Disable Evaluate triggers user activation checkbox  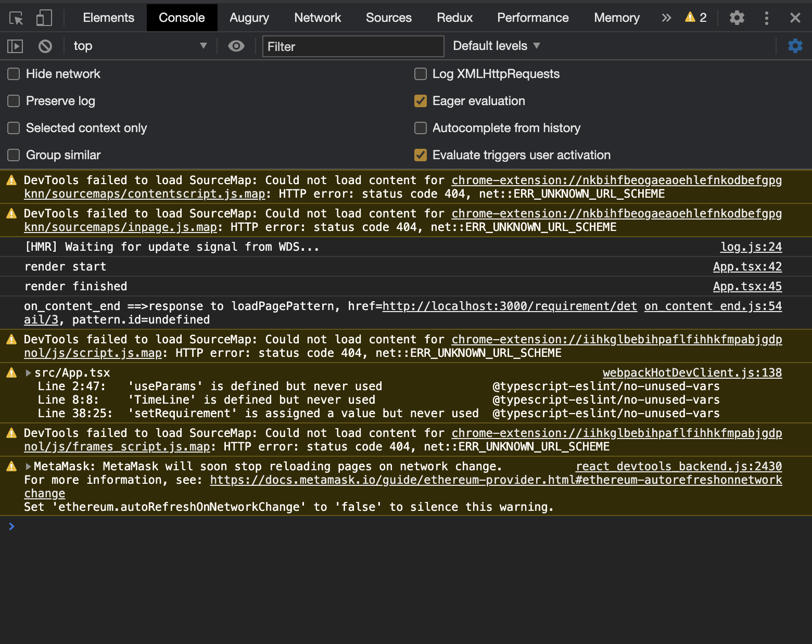coord(421,155)
